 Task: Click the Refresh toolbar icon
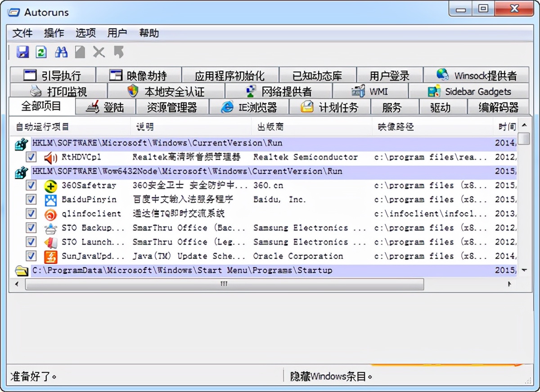(41, 52)
